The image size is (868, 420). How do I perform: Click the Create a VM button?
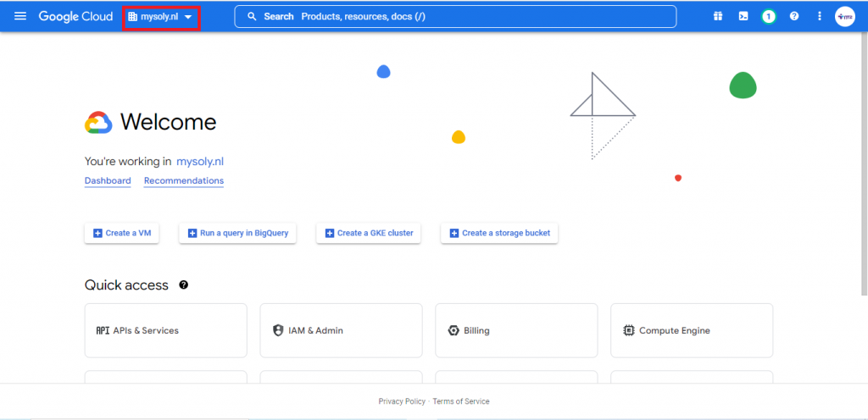122,233
